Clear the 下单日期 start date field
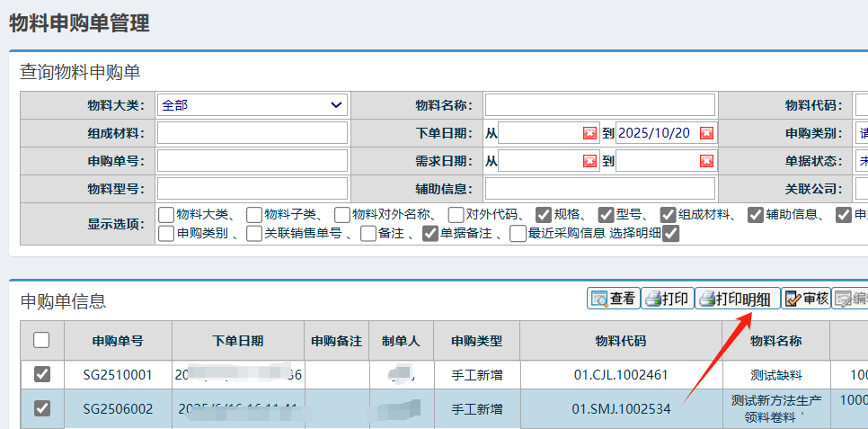 point(589,133)
